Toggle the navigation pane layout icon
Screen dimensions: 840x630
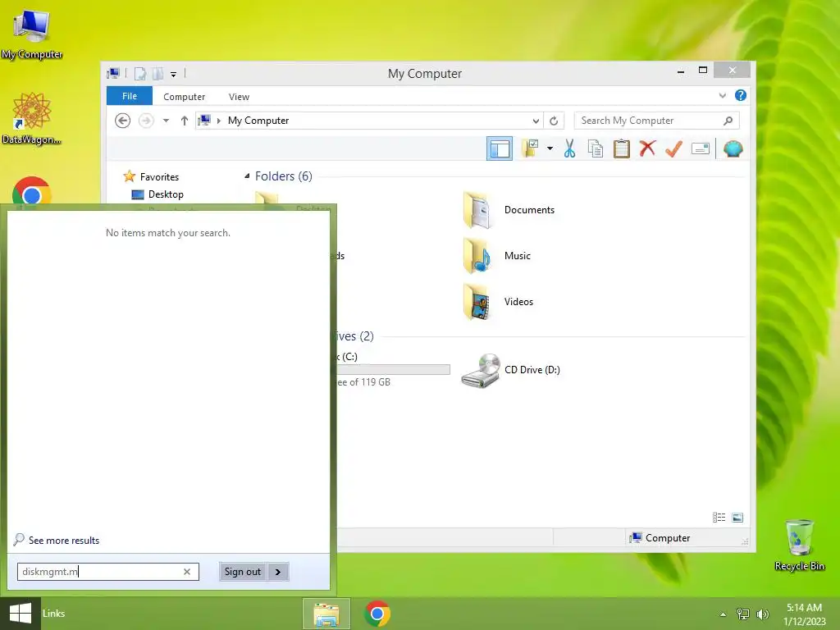(500, 148)
